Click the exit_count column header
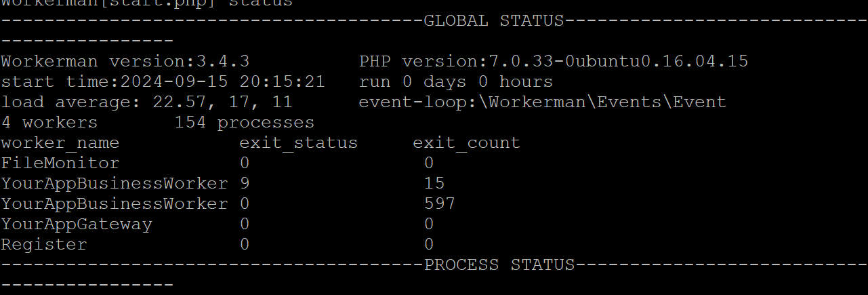The image size is (868, 295). pyautogui.click(x=467, y=143)
